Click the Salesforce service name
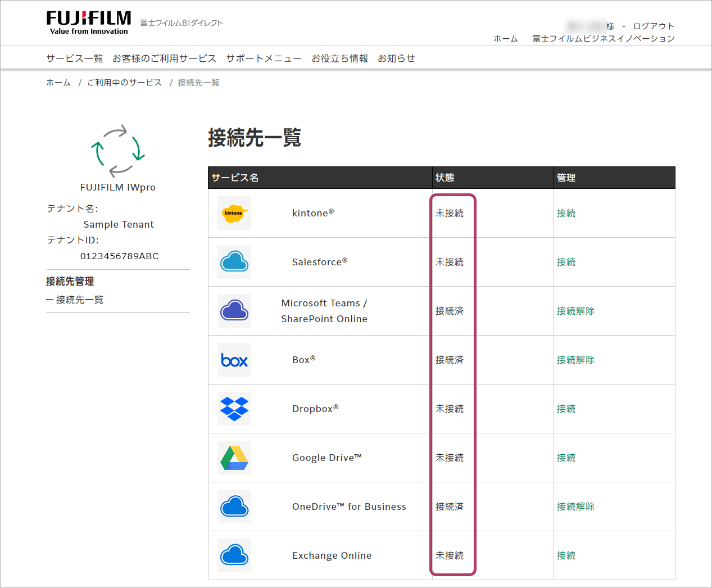This screenshot has width=712, height=588. [x=320, y=262]
